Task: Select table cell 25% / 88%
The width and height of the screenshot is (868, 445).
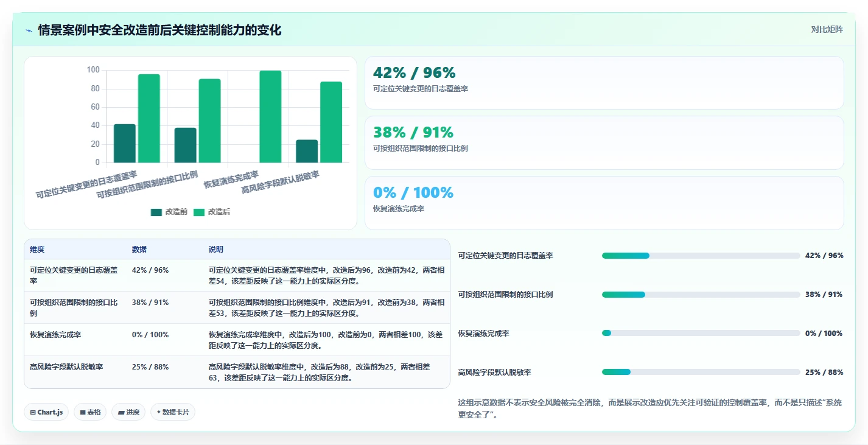Action: pyautogui.click(x=150, y=367)
